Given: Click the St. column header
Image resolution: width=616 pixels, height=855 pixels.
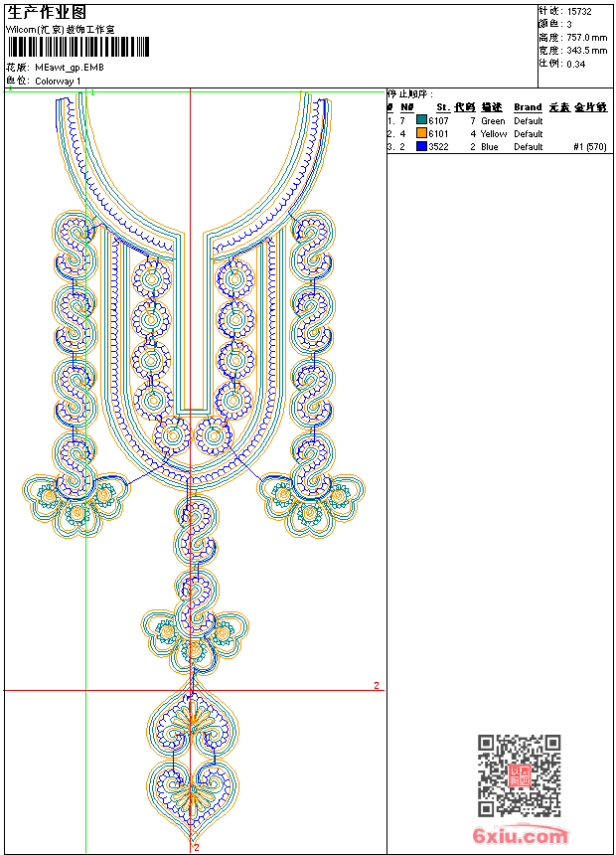Looking at the screenshot, I should 444,107.
